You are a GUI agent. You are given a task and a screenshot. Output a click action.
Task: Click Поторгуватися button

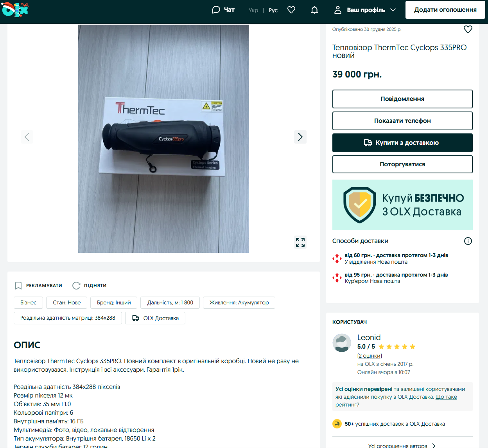tap(402, 164)
